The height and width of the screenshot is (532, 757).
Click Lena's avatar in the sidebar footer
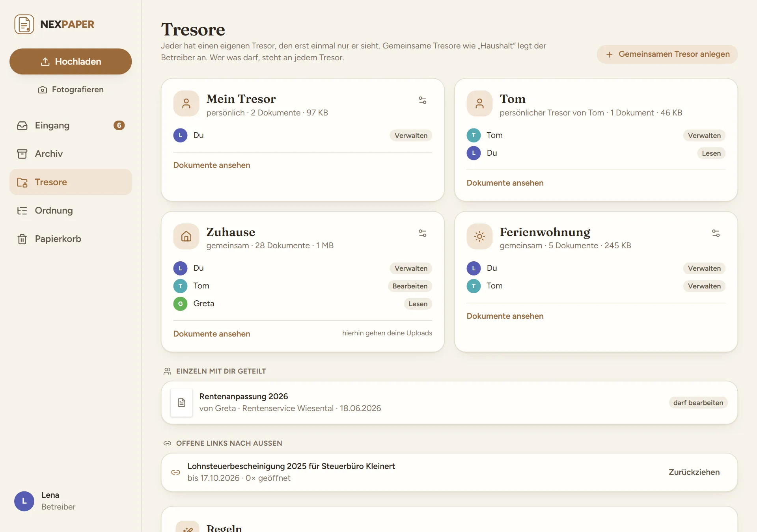point(24,501)
